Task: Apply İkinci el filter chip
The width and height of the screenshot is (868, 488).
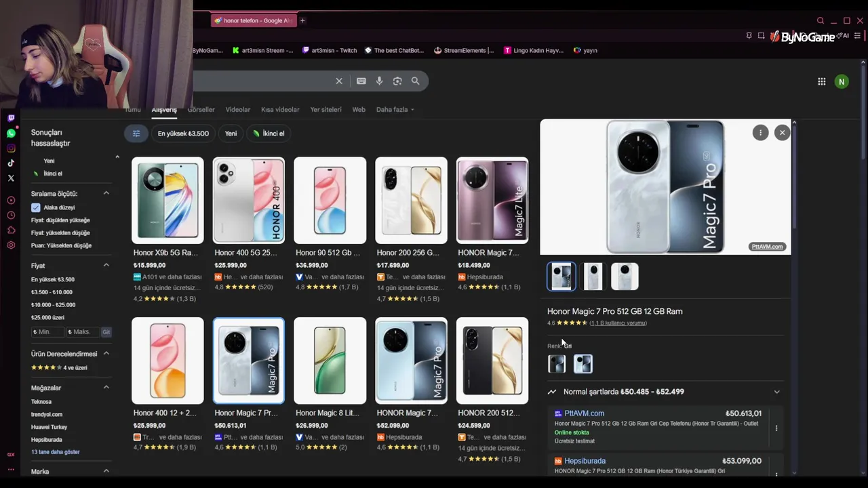Action: [x=269, y=134]
